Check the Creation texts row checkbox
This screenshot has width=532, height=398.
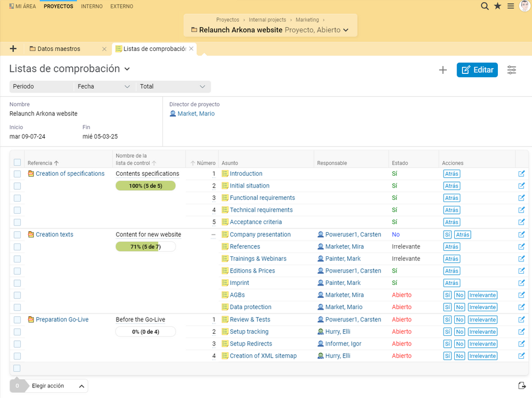17,235
